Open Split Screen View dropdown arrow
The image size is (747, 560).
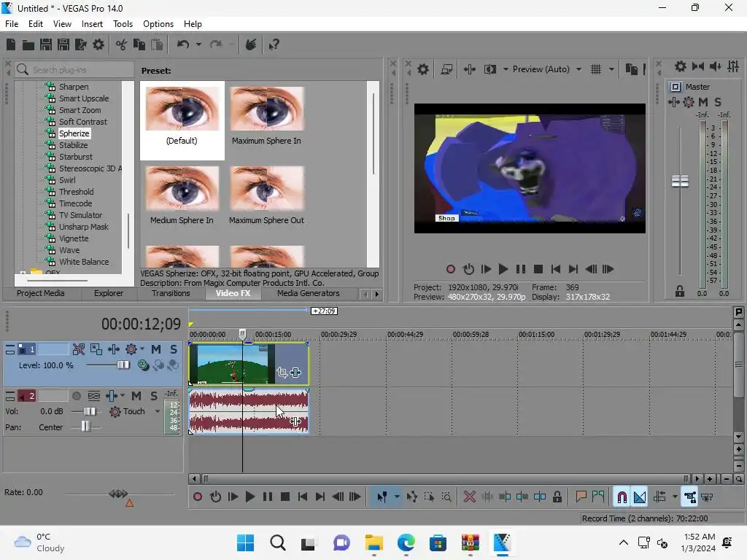tap(506, 69)
